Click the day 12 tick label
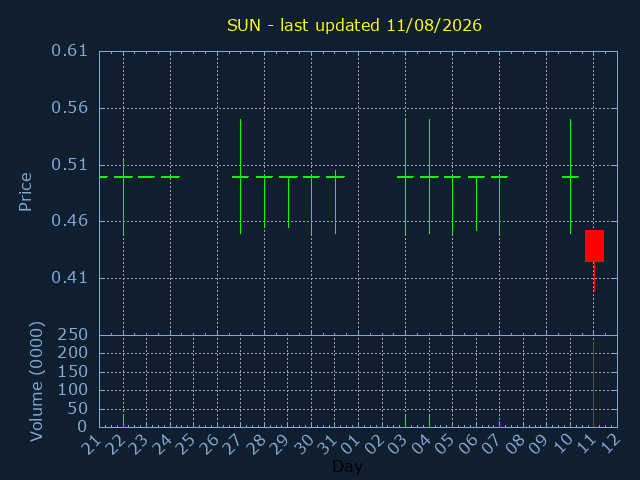 pos(611,444)
